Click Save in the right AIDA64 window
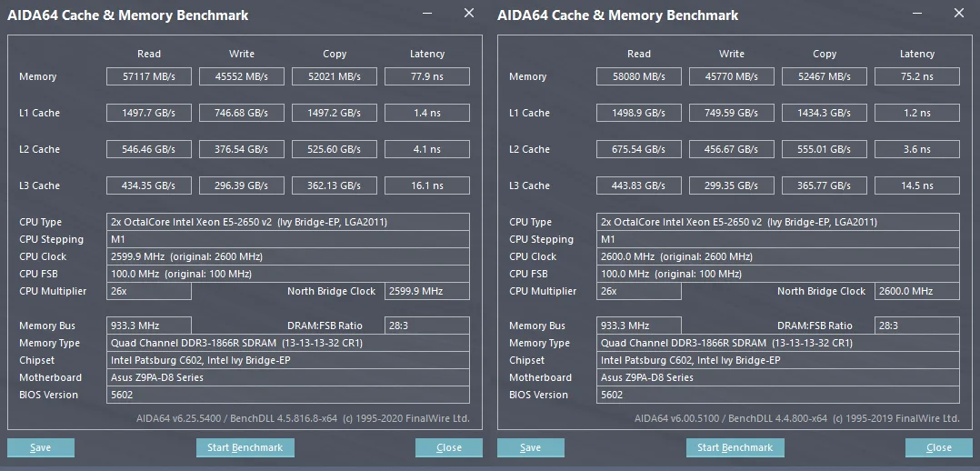The height and width of the screenshot is (471, 980). 531,447
